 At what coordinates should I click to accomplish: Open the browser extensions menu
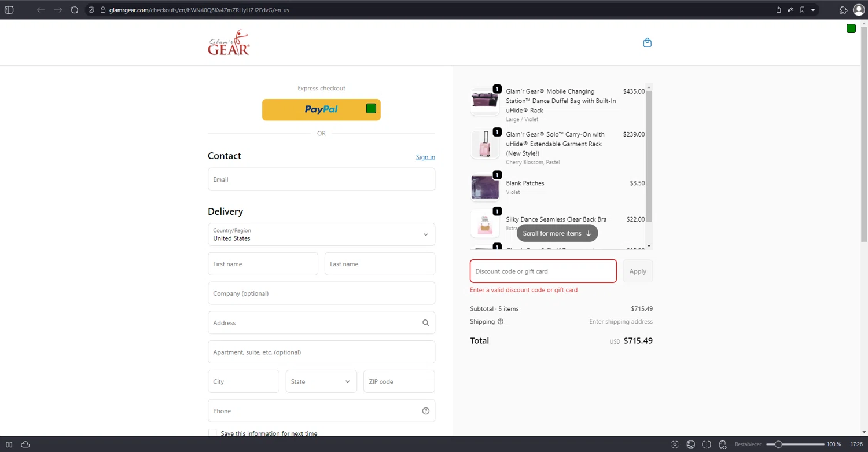(x=843, y=10)
